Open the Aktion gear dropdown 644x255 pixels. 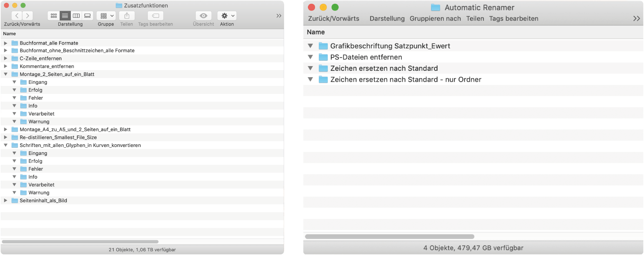tap(227, 16)
